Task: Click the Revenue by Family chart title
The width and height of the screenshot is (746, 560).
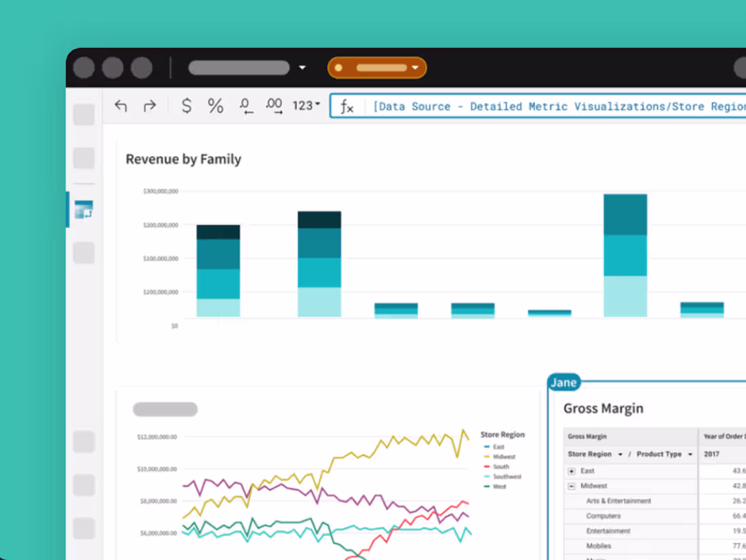Action: [x=183, y=159]
